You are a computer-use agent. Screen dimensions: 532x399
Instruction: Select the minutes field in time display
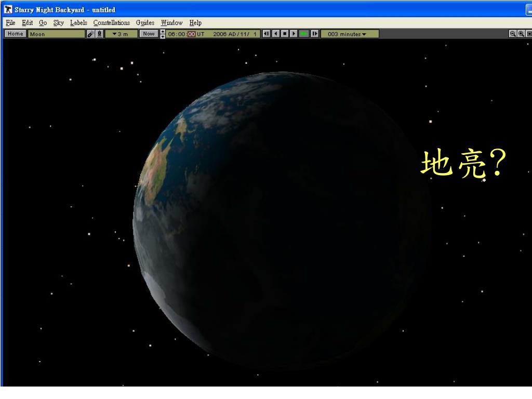click(181, 34)
